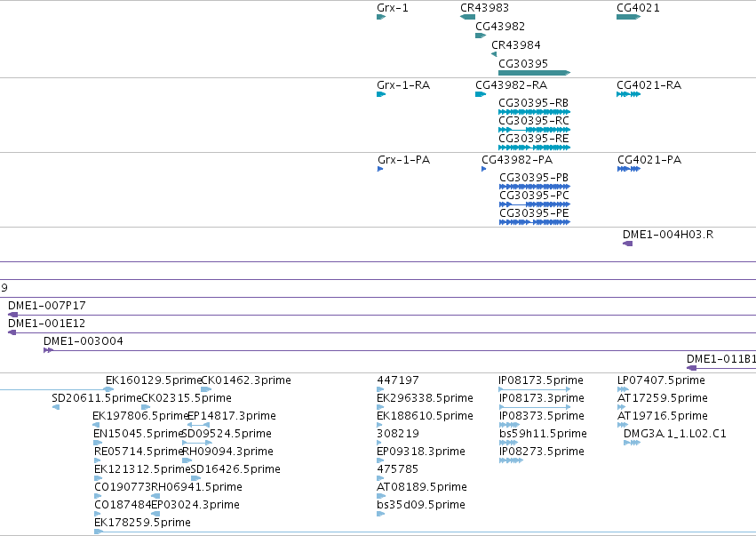Click protein CG43982-PA label
756x536 pixels.
tap(517, 160)
